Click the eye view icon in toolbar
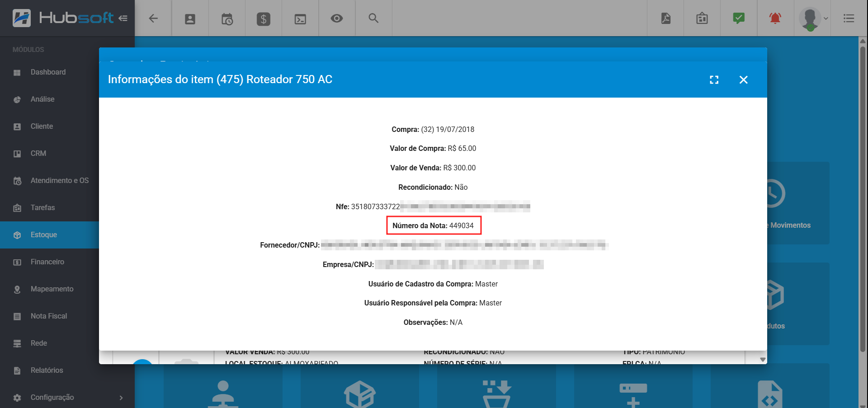Viewport: 868px width, 408px height. click(x=337, y=19)
